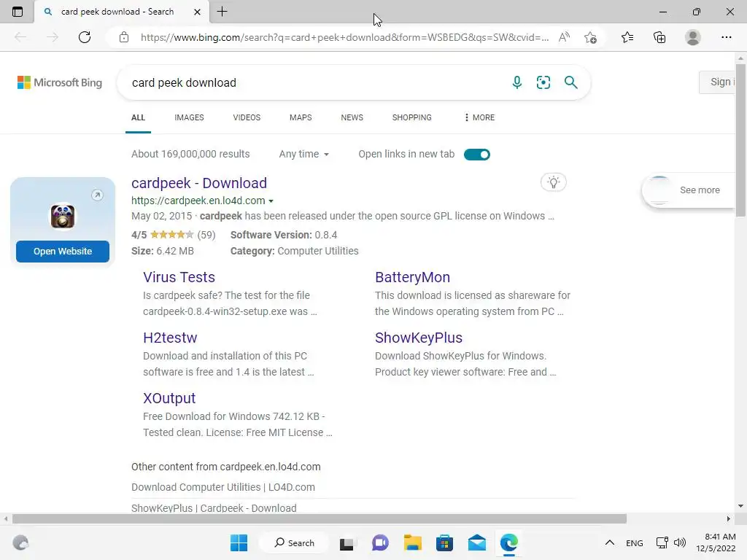The width and height of the screenshot is (747, 560).
Task: Open the Favorites list icon
Action: [627, 37]
